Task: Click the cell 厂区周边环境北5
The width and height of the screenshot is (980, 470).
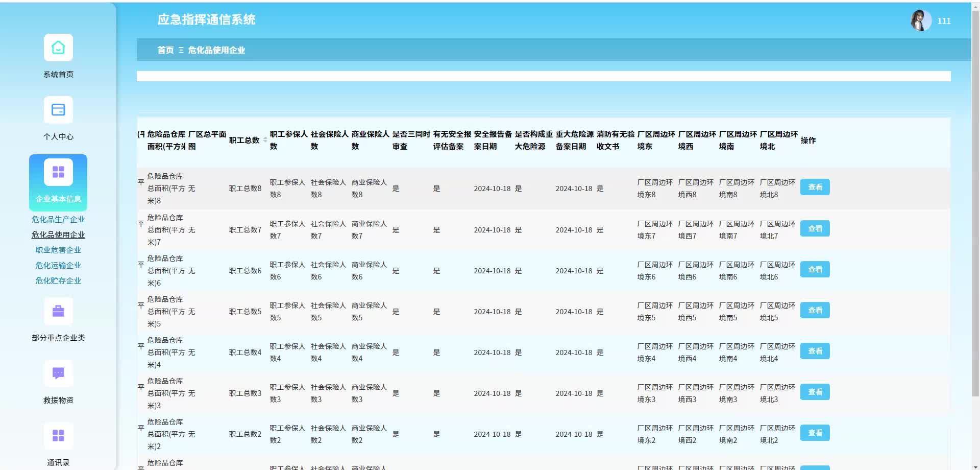Action: coord(777,312)
